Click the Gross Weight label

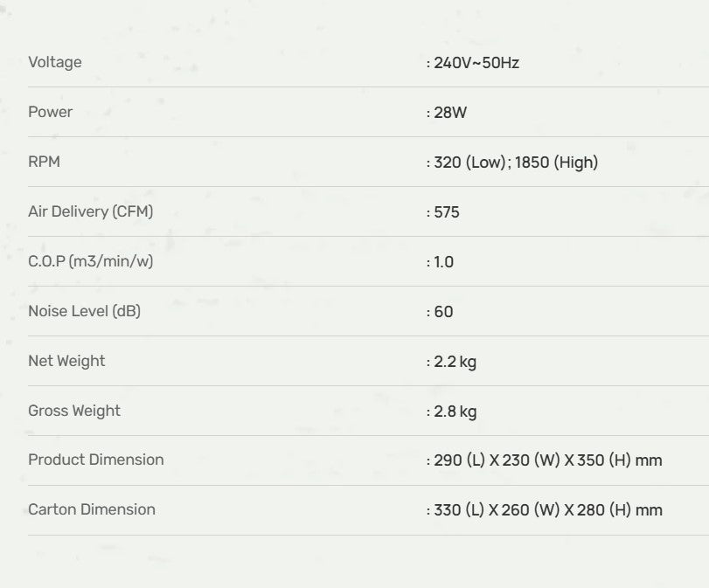click(74, 411)
